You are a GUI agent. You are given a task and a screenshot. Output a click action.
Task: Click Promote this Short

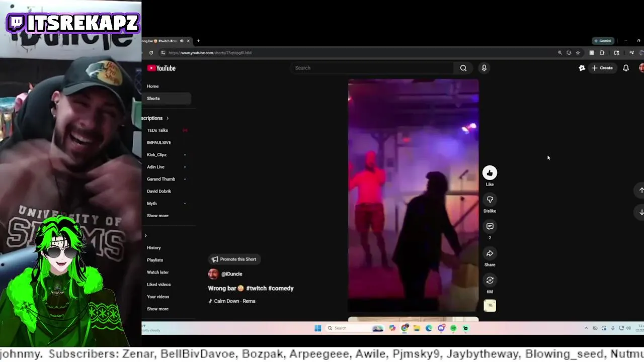(233, 259)
